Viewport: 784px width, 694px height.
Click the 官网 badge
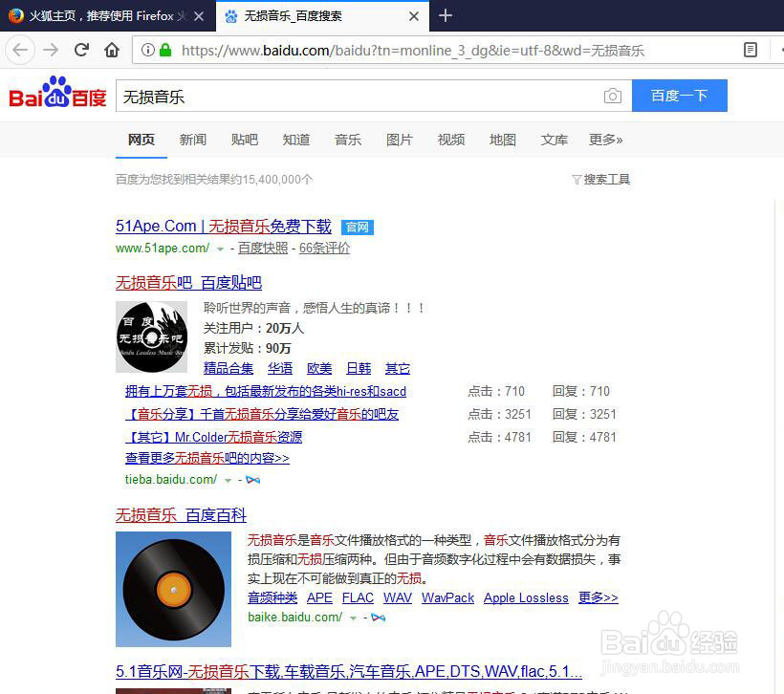coord(357,228)
